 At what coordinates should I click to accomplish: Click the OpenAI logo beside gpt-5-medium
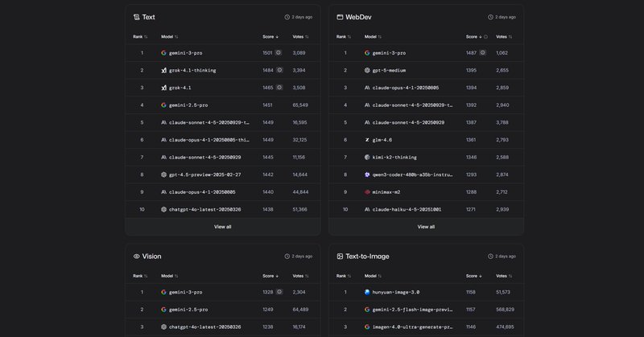(x=367, y=70)
